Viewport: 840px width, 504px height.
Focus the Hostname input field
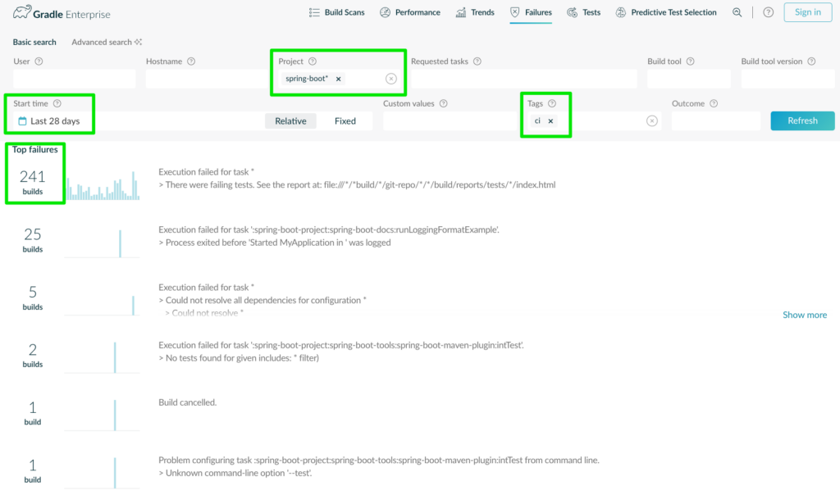[207, 79]
